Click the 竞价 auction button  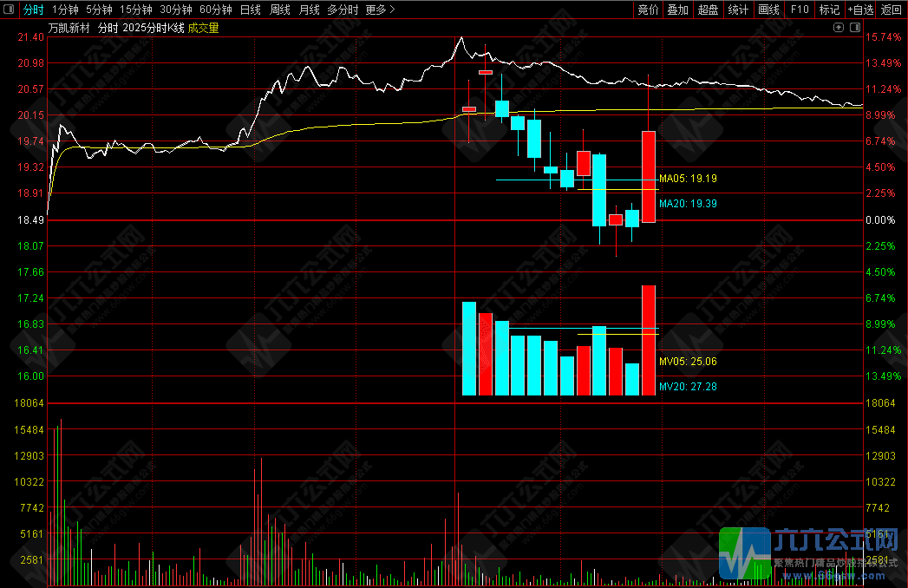coord(648,10)
